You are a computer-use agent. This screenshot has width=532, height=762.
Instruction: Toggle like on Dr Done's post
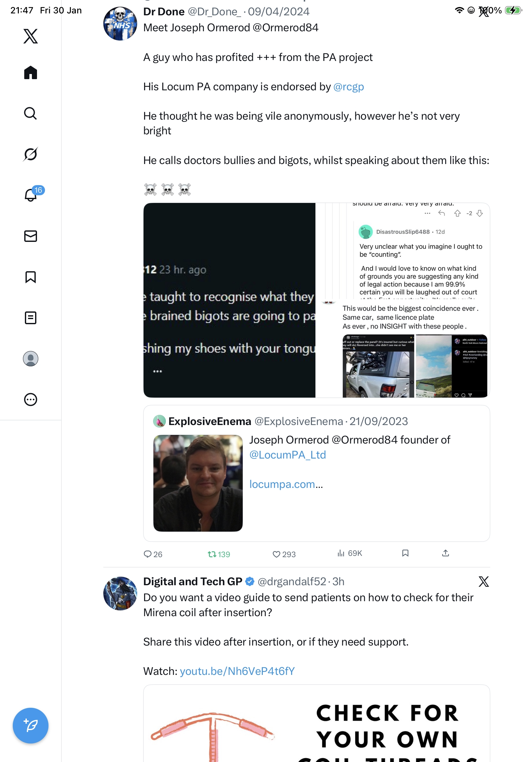tap(276, 554)
